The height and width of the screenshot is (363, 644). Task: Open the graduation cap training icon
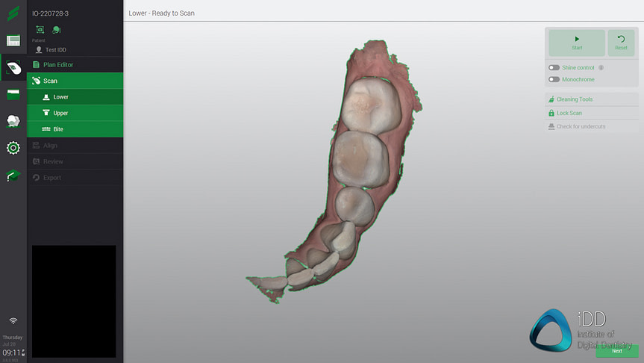pos(13,176)
